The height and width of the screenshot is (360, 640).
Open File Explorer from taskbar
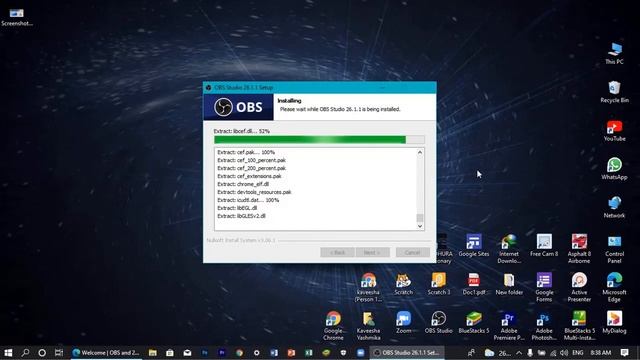point(153,353)
